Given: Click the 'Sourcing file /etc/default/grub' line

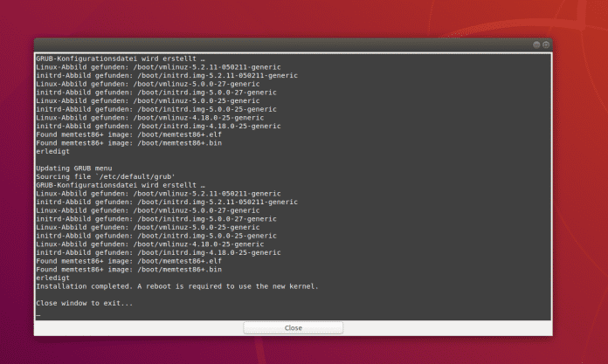Looking at the screenshot, I should click(95, 176).
